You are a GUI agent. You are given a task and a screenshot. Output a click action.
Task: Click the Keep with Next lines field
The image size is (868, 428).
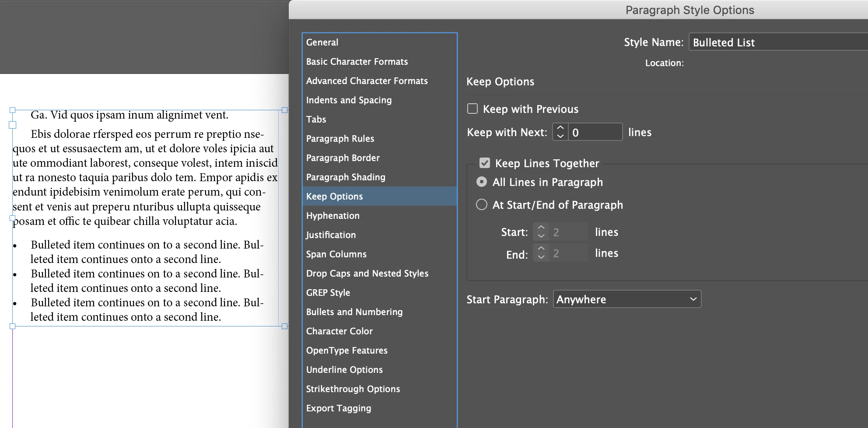pyautogui.click(x=595, y=132)
